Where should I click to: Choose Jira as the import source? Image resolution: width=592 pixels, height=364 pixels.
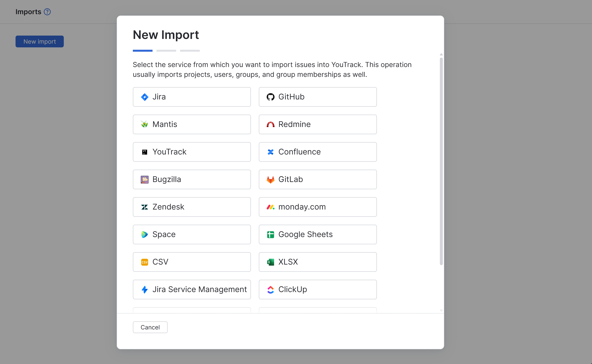coord(192,97)
